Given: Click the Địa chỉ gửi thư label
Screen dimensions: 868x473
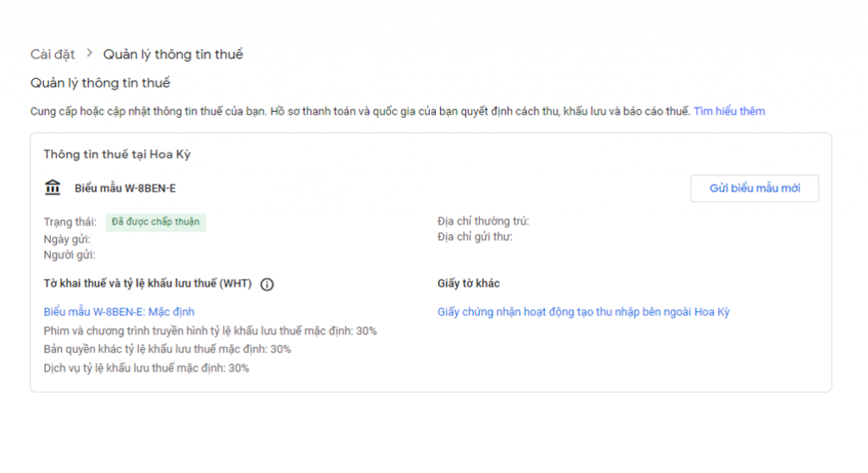Looking at the screenshot, I should pos(475,236).
